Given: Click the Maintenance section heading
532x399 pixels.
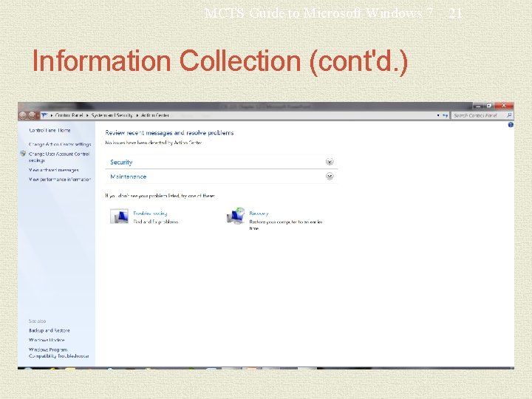Looking at the screenshot, I should 129,177.
